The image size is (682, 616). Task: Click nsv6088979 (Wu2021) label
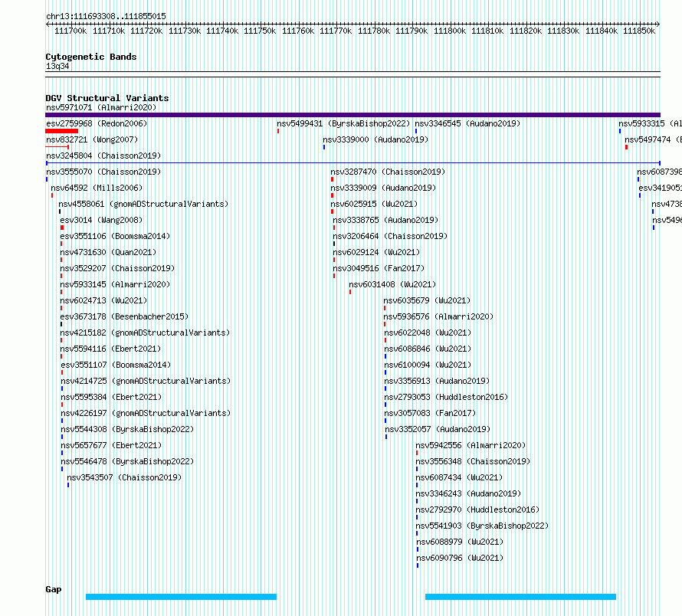point(461,542)
